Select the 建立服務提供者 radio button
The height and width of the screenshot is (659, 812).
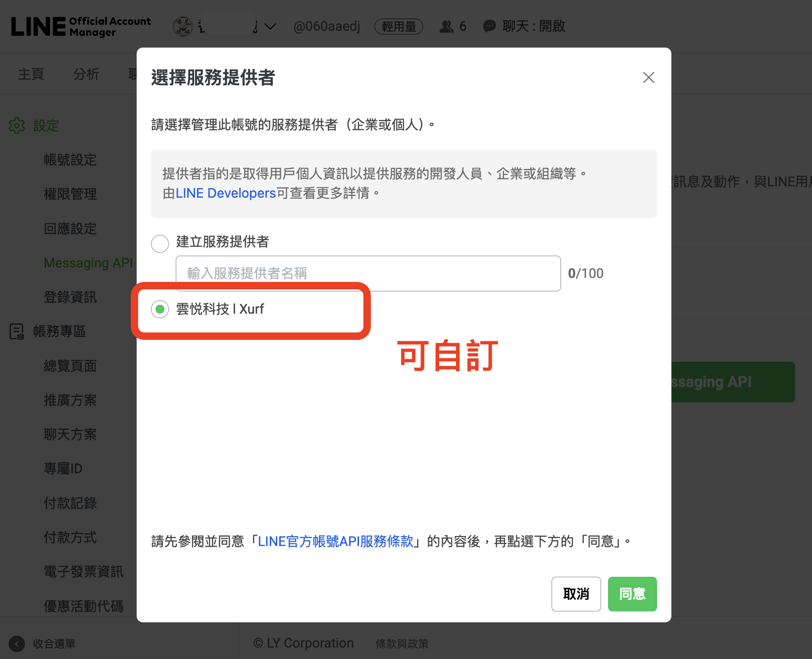(x=160, y=243)
